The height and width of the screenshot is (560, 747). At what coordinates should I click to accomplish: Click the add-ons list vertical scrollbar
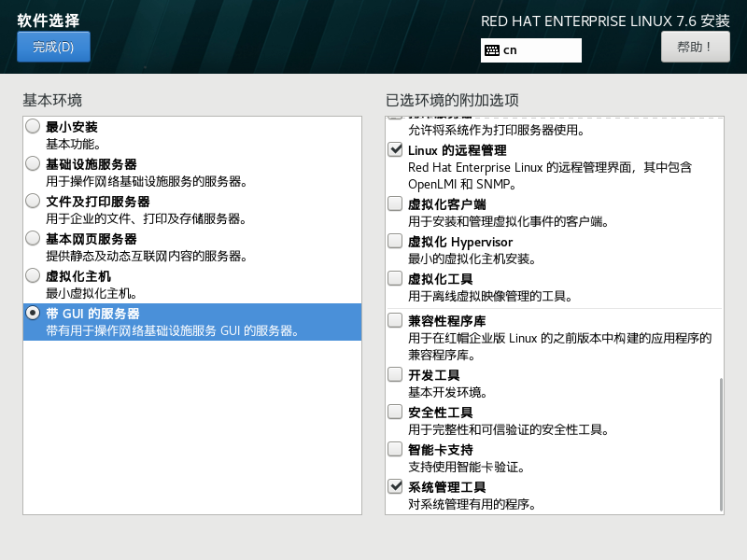[x=721, y=444]
